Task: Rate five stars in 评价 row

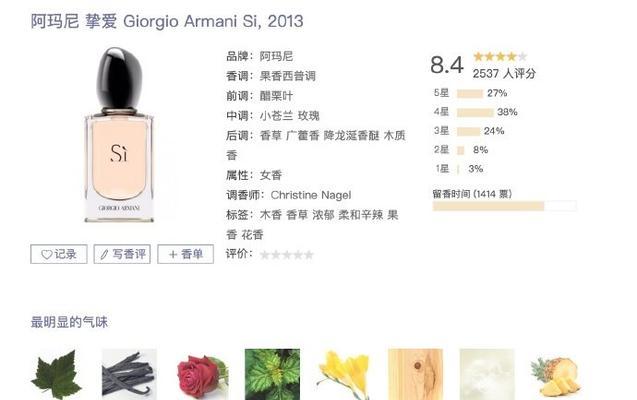Action: (309, 255)
